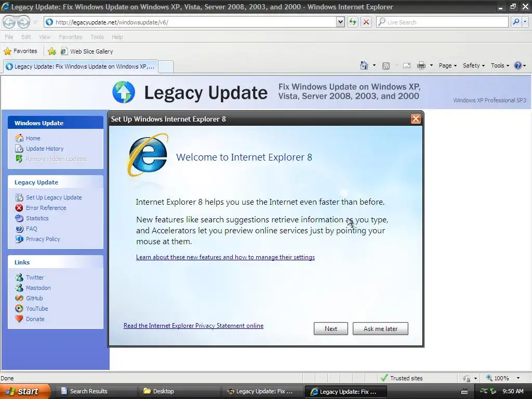Click the Forward navigation arrow

point(23,22)
